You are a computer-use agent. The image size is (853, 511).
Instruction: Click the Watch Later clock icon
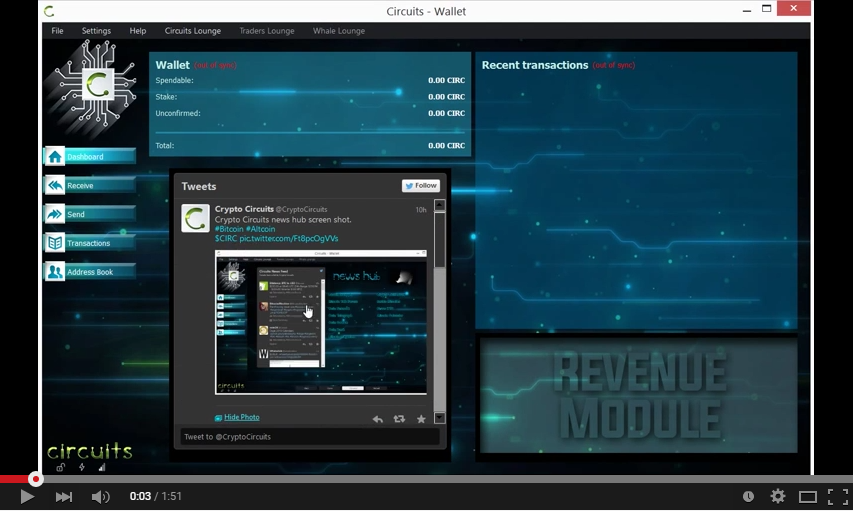[749, 496]
